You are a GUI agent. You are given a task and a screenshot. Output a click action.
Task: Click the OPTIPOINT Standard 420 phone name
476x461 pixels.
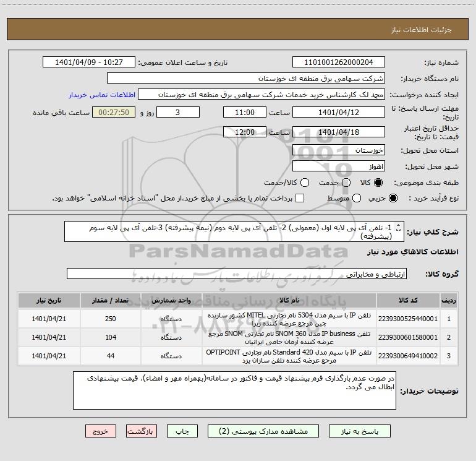[289, 356]
